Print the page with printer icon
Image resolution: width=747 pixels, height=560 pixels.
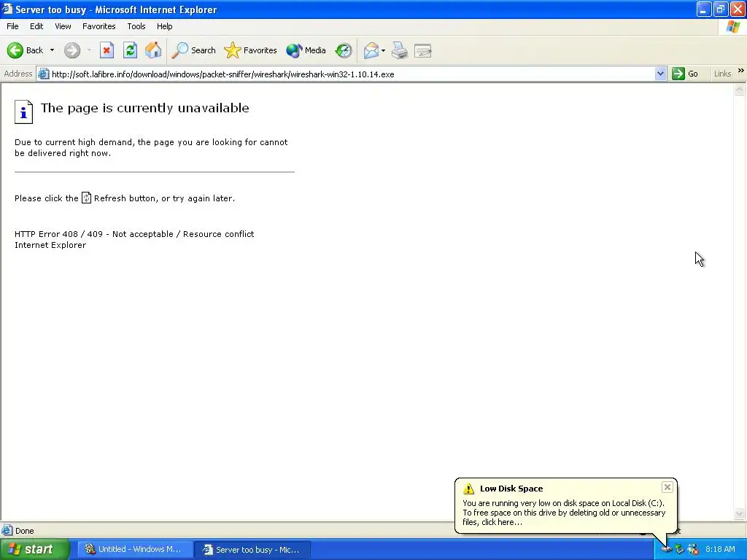tap(400, 50)
